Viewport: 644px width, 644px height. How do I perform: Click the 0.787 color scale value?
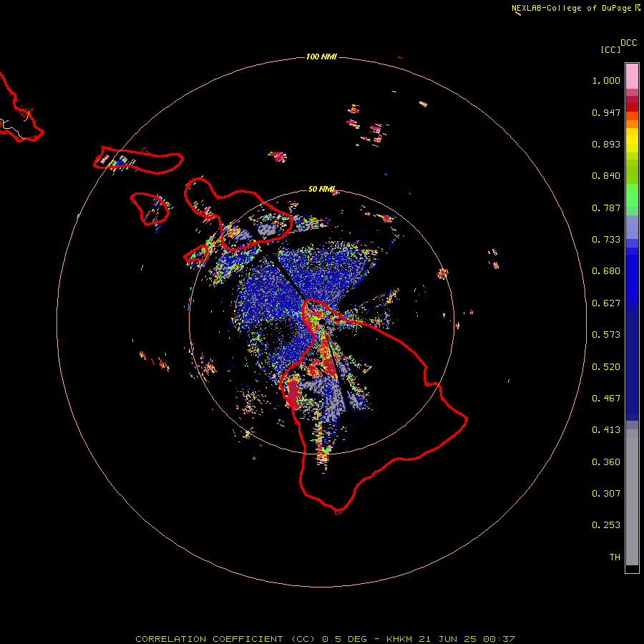point(606,208)
